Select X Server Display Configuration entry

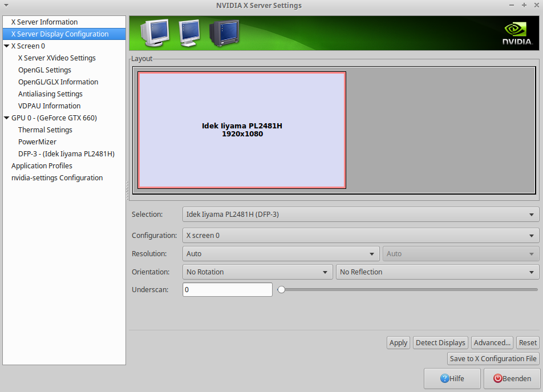tap(64, 34)
